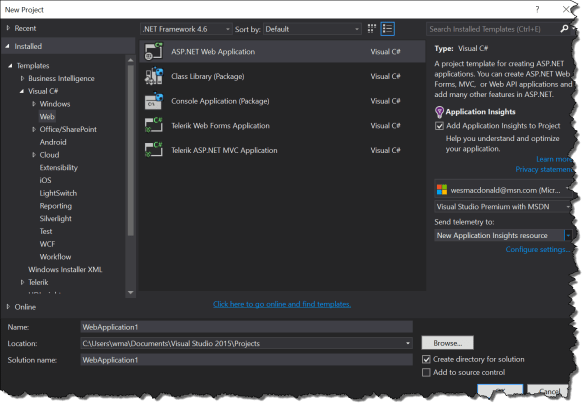The height and width of the screenshot is (409, 587).
Task: Collapse the Visual C# node
Action: click(x=22, y=91)
